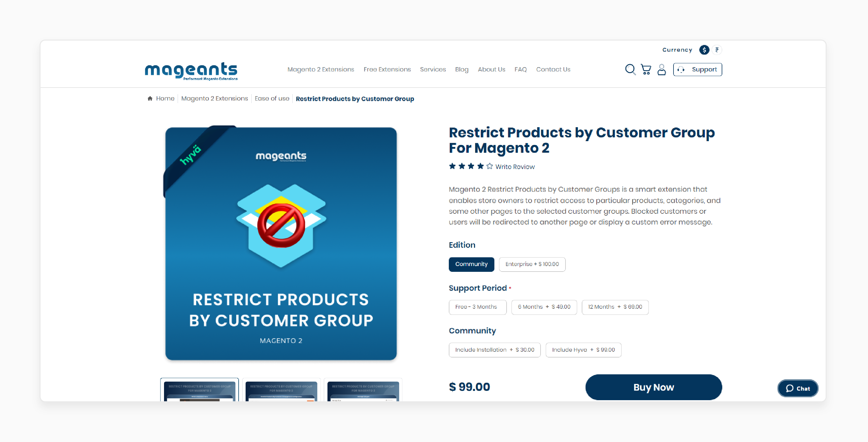This screenshot has width=868, height=442.
Task: Switch currency to US dollar
Action: click(x=704, y=50)
